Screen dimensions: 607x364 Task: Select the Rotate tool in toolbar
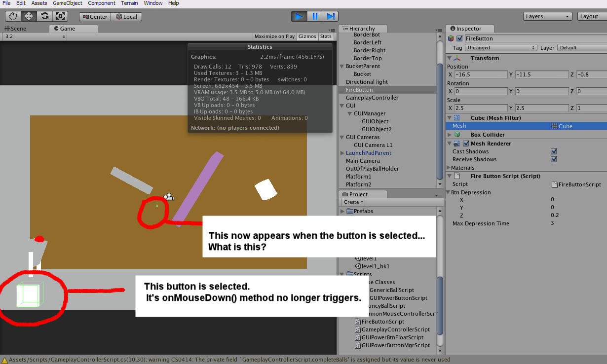[x=44, y=16]
